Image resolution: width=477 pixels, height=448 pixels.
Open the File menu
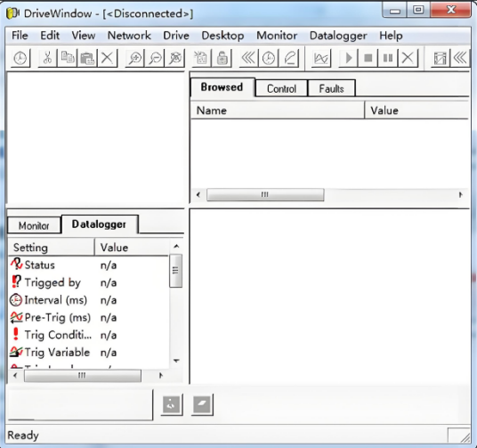[x=20, y=36]
